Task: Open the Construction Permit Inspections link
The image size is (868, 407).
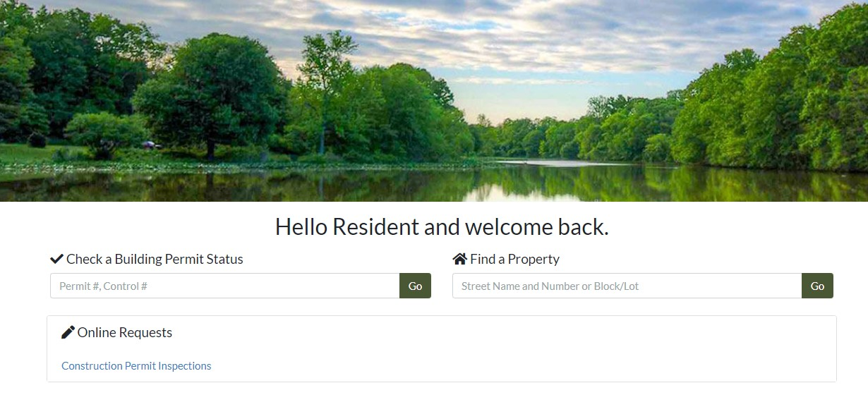Action: (x=136, y=365)
